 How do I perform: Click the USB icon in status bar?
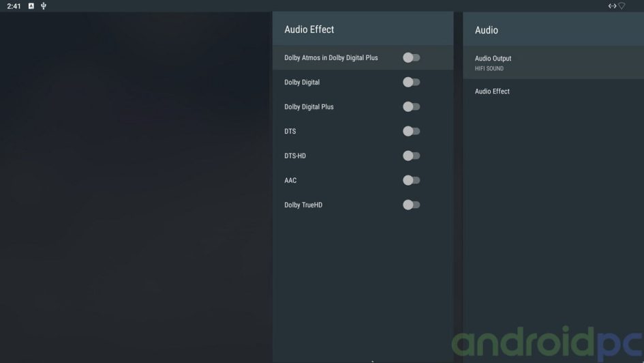click(44, 6)
